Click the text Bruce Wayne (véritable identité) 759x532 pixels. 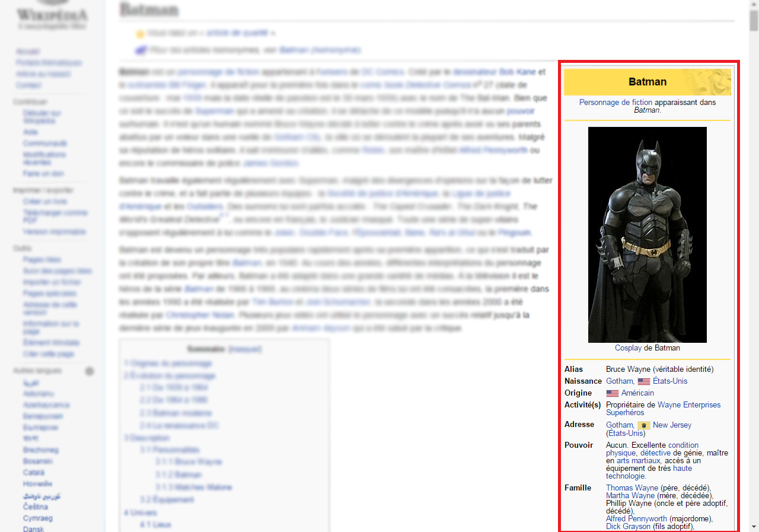[660, 369]
